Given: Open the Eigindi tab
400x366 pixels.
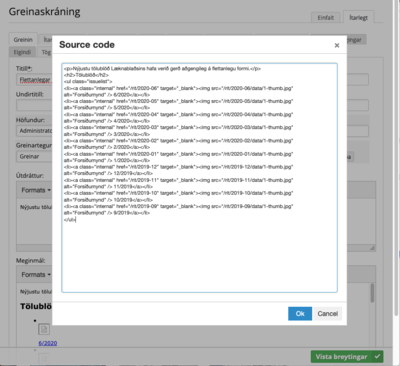Looking at the screenshot, I should (x=22, y=52).
